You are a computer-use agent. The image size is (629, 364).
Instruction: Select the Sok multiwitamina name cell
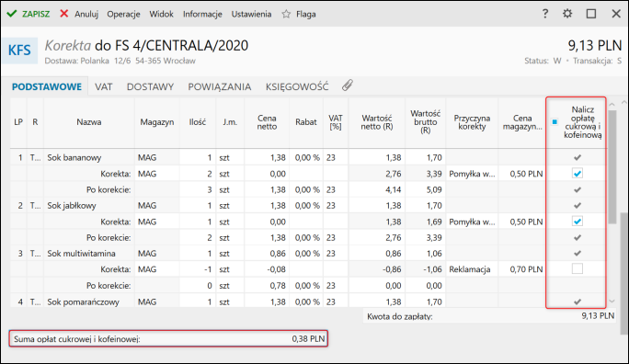pyautogui.click(x=89, y=254)
